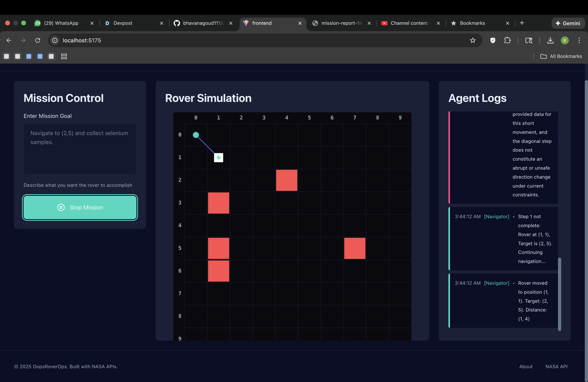Open the apps grid icon in bookmarks bar
This screenshot has width=588, height=382.
pyautogui.click(x=64, y=56)
